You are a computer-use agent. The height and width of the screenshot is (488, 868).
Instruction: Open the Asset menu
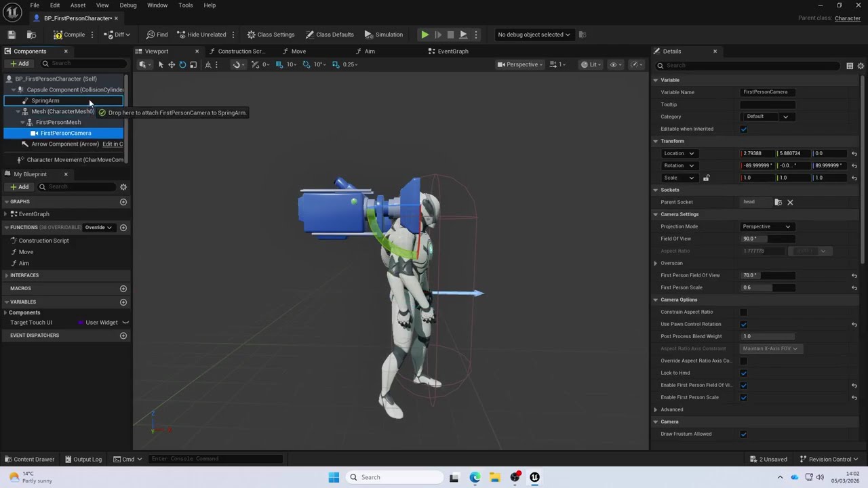click(78, 5)
